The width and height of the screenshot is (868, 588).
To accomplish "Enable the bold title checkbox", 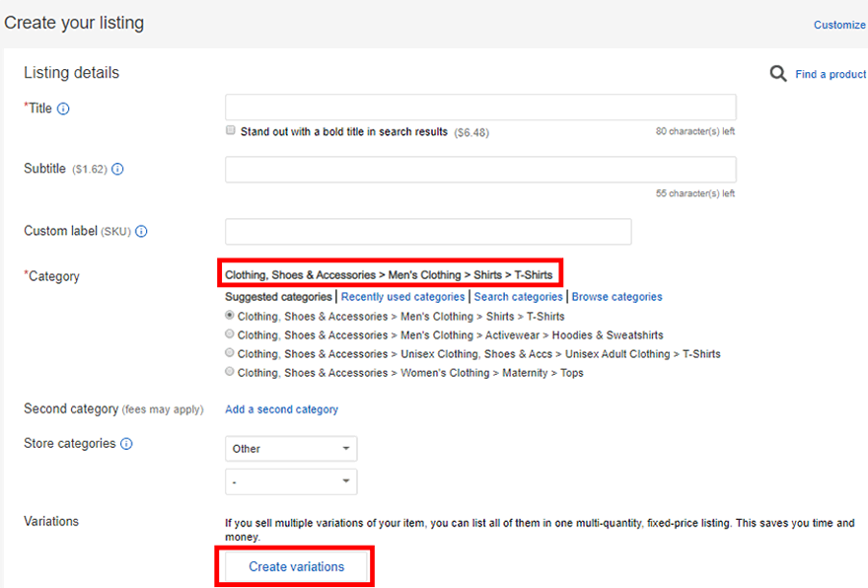I will tap(230, 130).
